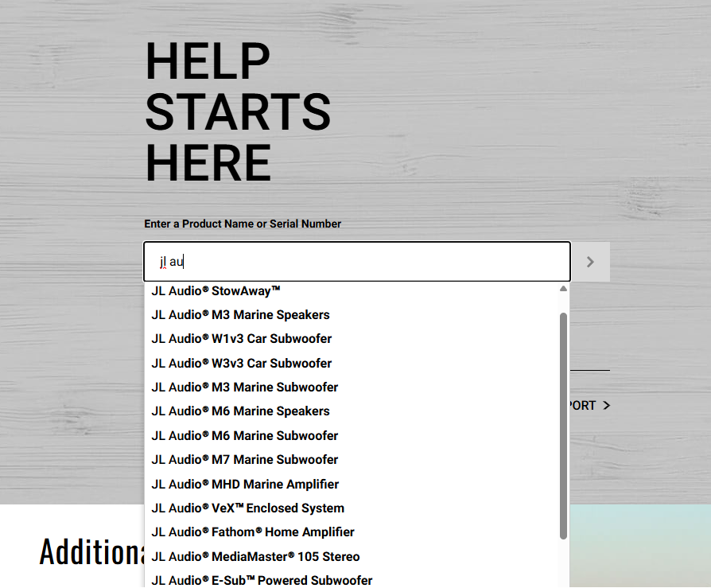This screenshot has width=711, height=588.
Task: Open the partially hidden support link arrow
Action: 606,406
